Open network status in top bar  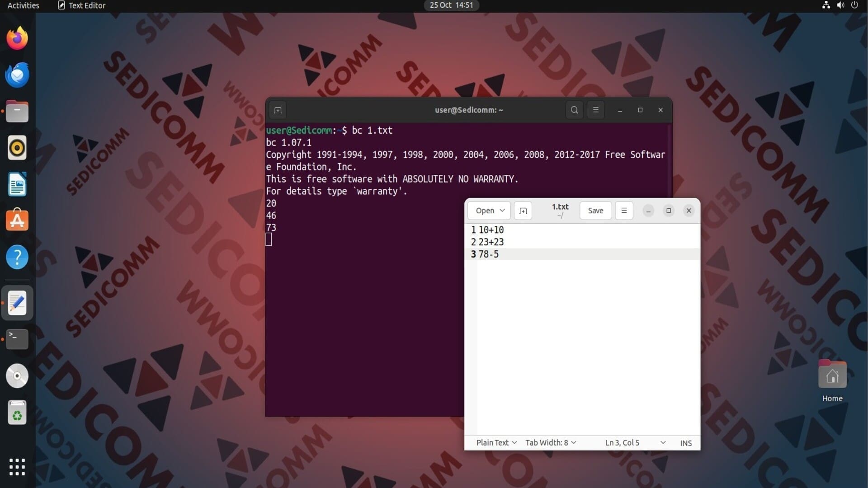pos(826,5)
